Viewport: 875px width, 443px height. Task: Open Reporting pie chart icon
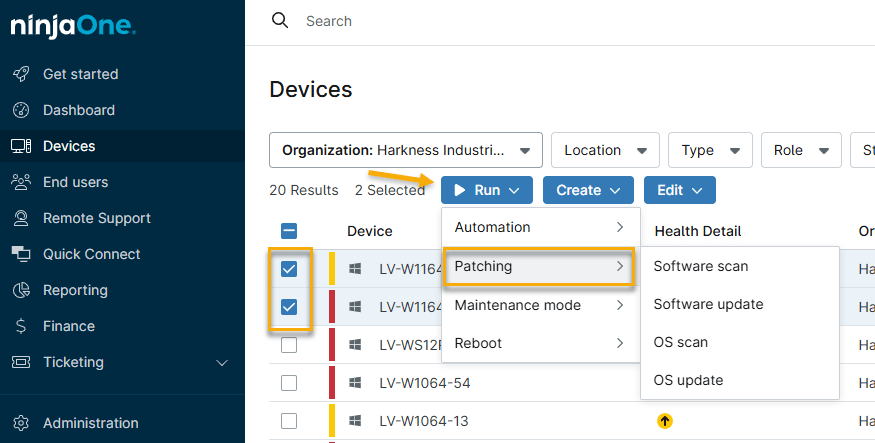point(21,290)
